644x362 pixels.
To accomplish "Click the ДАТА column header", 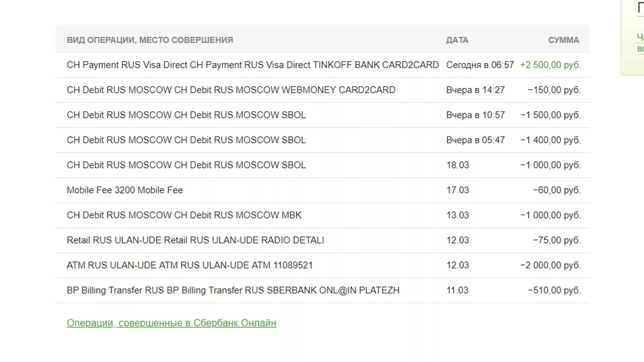I will 457,40.
